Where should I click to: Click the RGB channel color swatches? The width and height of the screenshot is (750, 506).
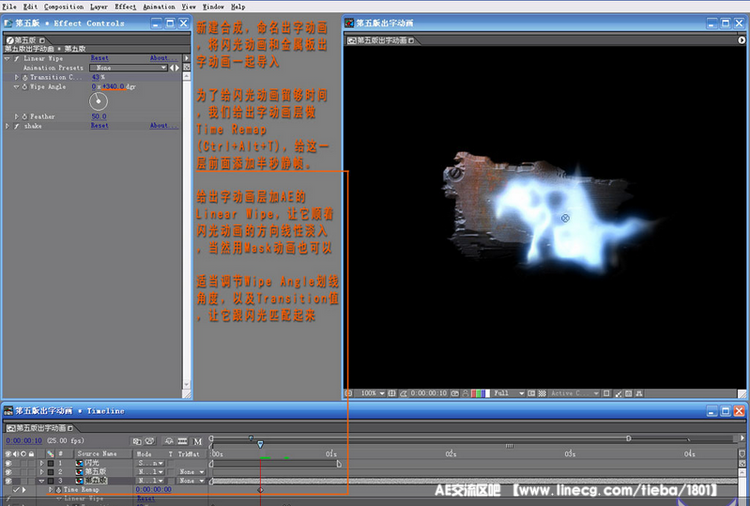tap(481, 393)
